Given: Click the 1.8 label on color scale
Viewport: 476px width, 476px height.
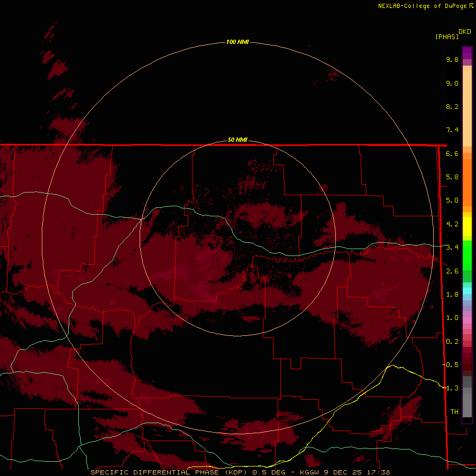Looking at the screenshot, I should pyautogui.click(x=452, y=295).
